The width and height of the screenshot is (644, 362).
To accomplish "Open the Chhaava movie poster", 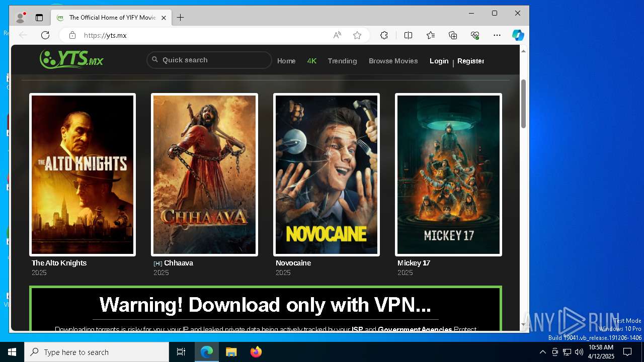I will [x=204, y=174].
